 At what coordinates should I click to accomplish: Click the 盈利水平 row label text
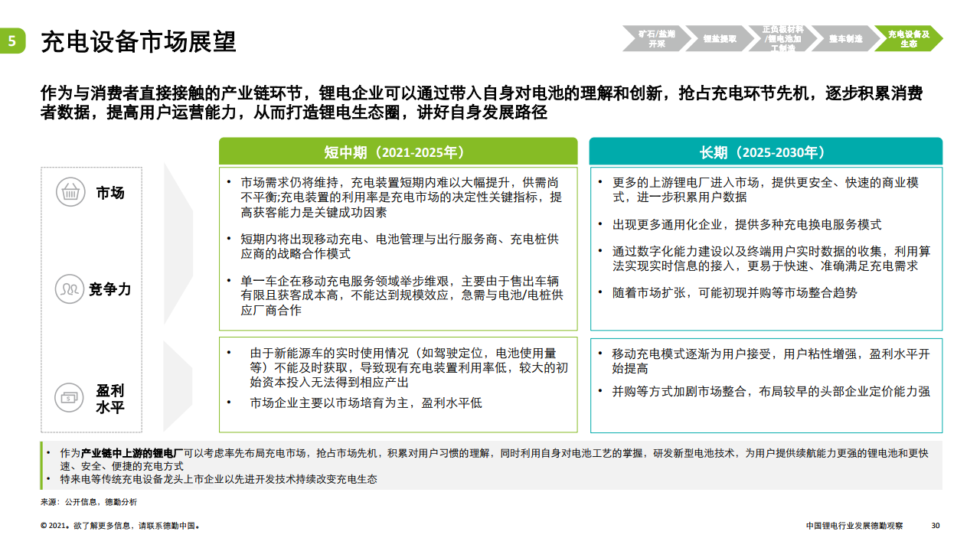110,398
